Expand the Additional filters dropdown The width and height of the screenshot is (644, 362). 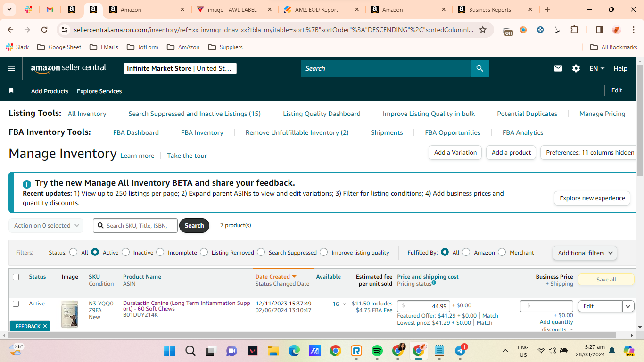585,253
